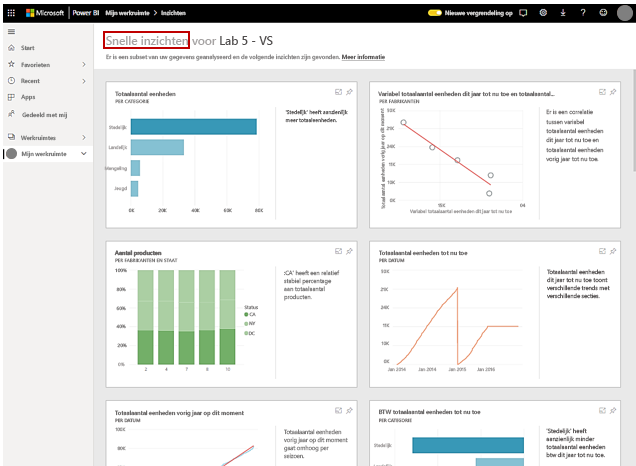
Task: Pin Aantal producten visual
Action: (349, 251)
